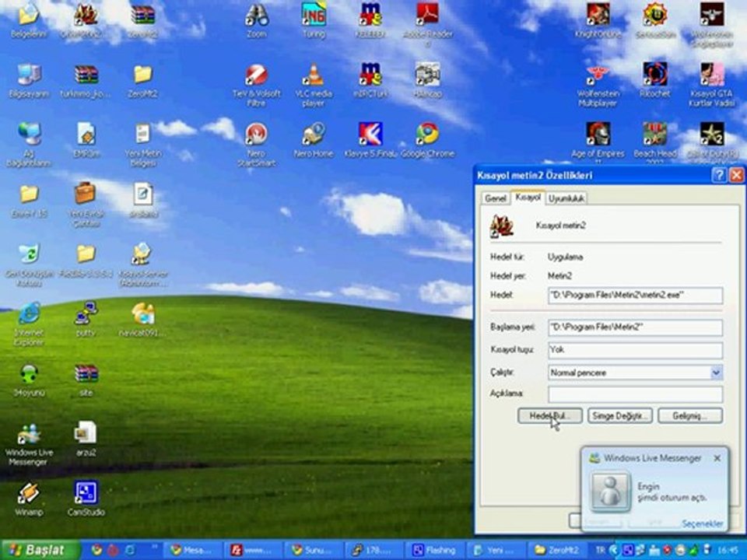Launch the Knight Online desktop shortcut
Screen dimensions: 747x560
[598, 14]
